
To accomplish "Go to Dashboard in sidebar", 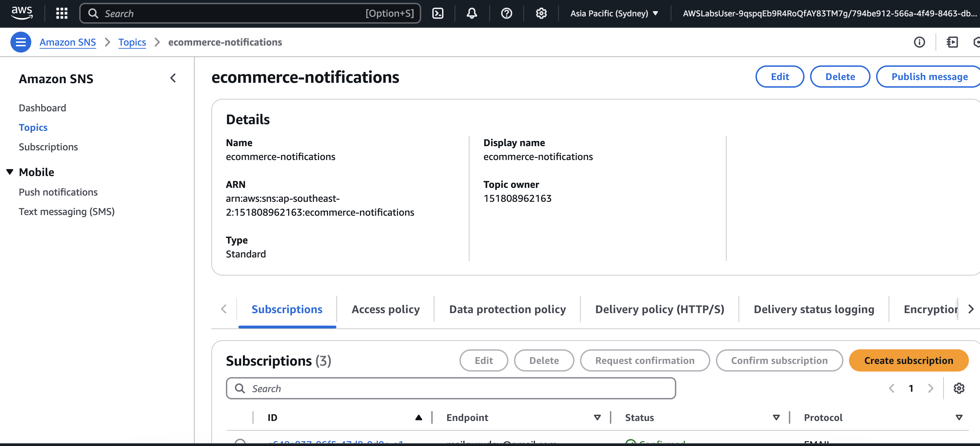I will 42,108.
